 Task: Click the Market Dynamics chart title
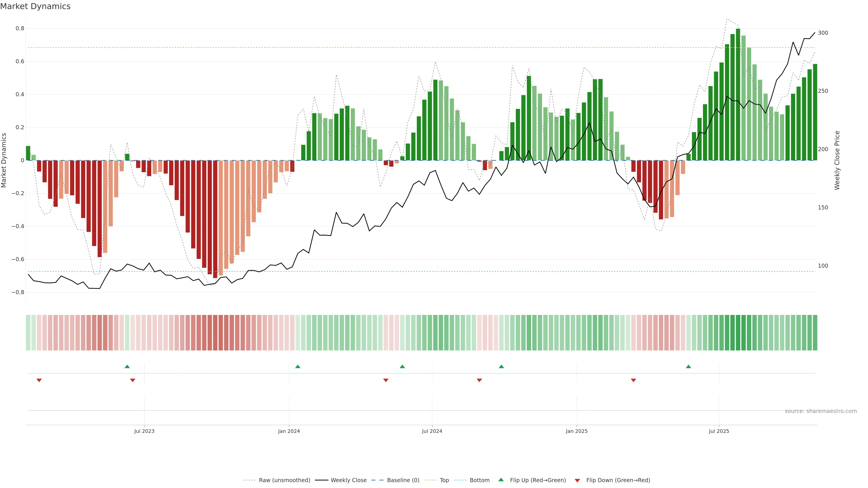35,6
